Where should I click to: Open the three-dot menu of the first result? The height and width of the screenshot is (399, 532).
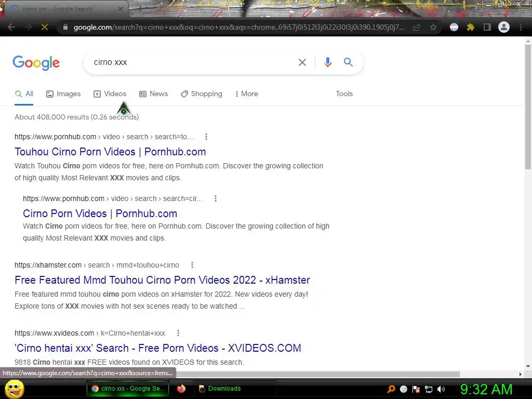[206, 137]
